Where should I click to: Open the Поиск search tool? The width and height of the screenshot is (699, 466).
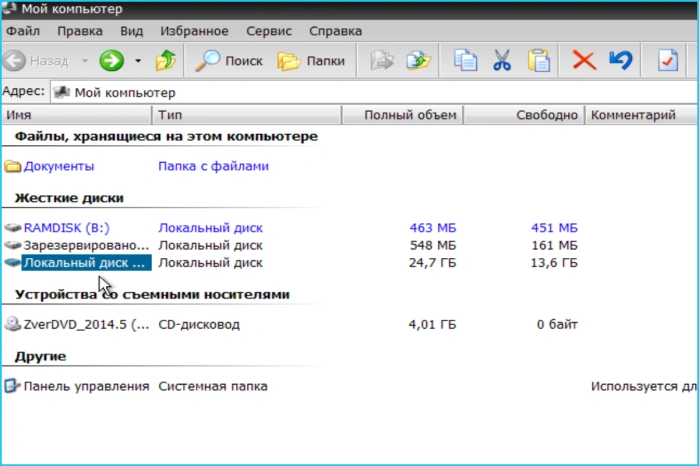pos(229,61)
